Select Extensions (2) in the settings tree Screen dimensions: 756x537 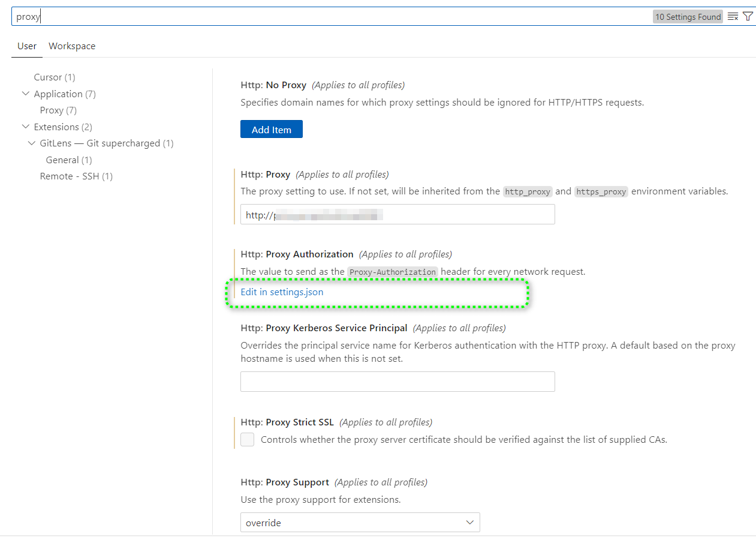coord(63,127)
